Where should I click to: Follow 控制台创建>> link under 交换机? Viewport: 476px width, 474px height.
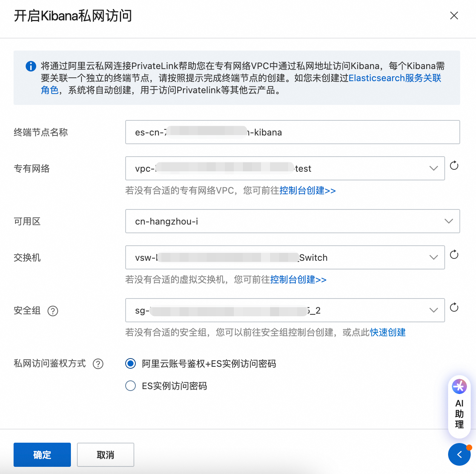click(298, 280)
